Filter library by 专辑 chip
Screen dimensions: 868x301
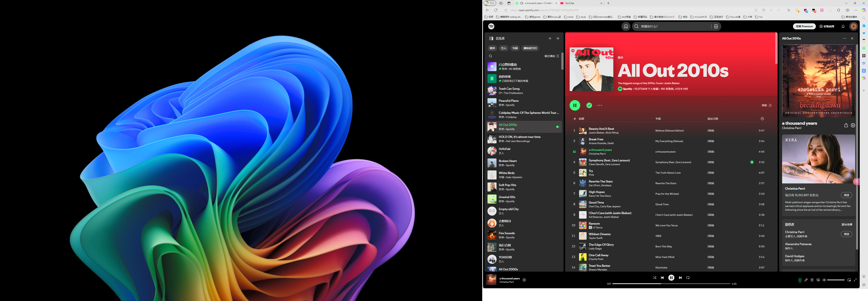[x=515, y=48]
